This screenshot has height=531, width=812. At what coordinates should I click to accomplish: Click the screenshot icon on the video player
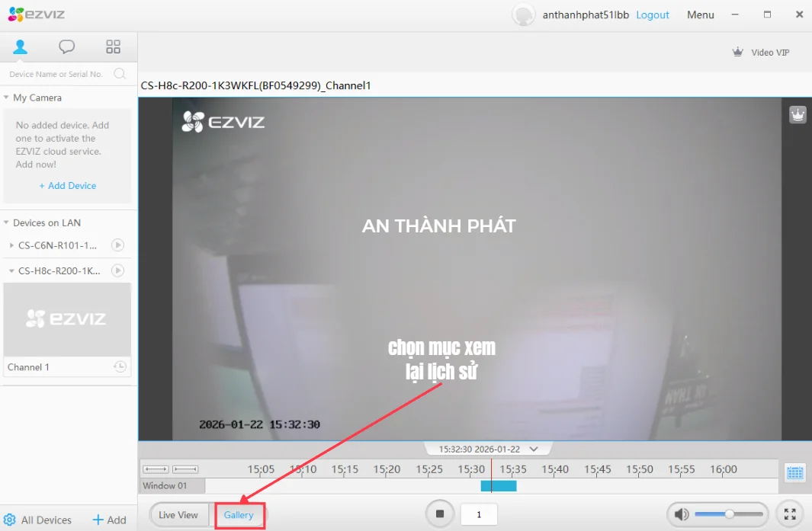797,114
